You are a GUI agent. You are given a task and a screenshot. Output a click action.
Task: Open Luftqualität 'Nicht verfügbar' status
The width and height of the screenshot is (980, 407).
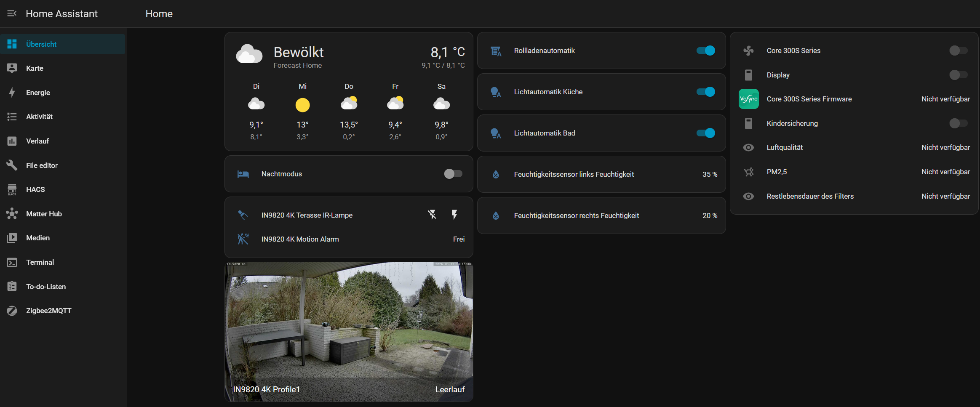tap(945, 147)
